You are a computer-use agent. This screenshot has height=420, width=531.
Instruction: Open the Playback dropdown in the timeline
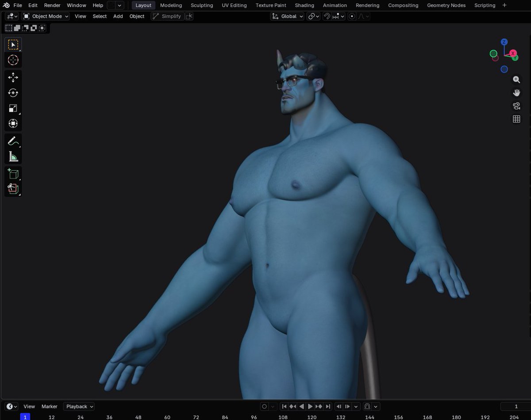[78, 406]
